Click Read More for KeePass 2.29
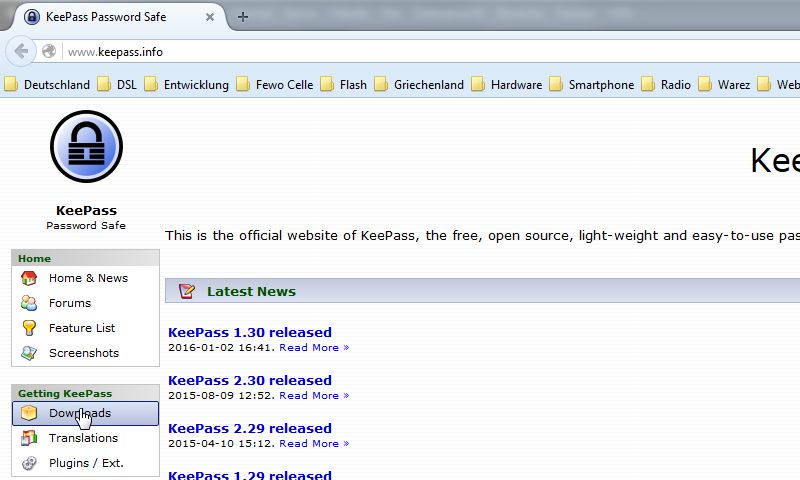The image size is (800, 480). click(314, 443)
